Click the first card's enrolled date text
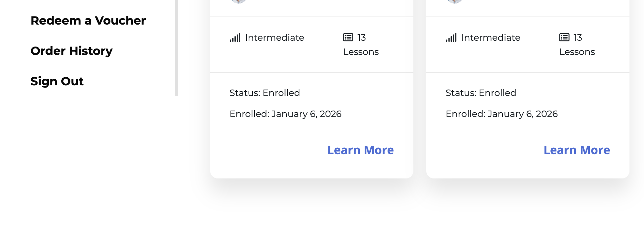644x225 pixels. [285, 114]
